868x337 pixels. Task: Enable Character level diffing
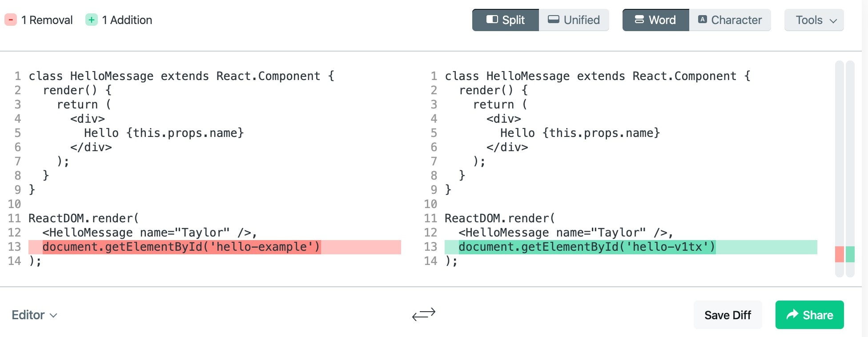[730, 20]
